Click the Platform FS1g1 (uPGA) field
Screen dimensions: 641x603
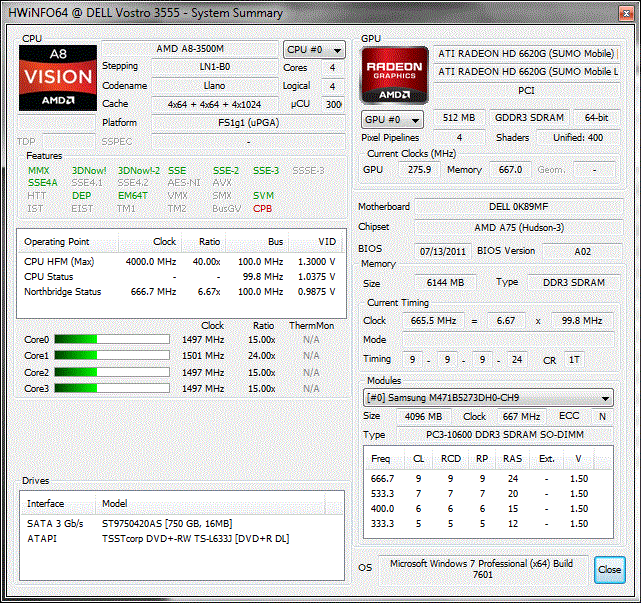pos(248,123)
